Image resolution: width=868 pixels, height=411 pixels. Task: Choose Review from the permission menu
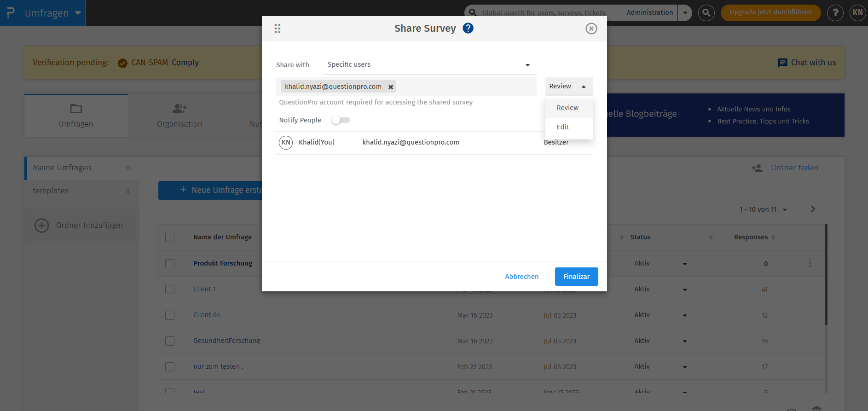pos(569,108)
